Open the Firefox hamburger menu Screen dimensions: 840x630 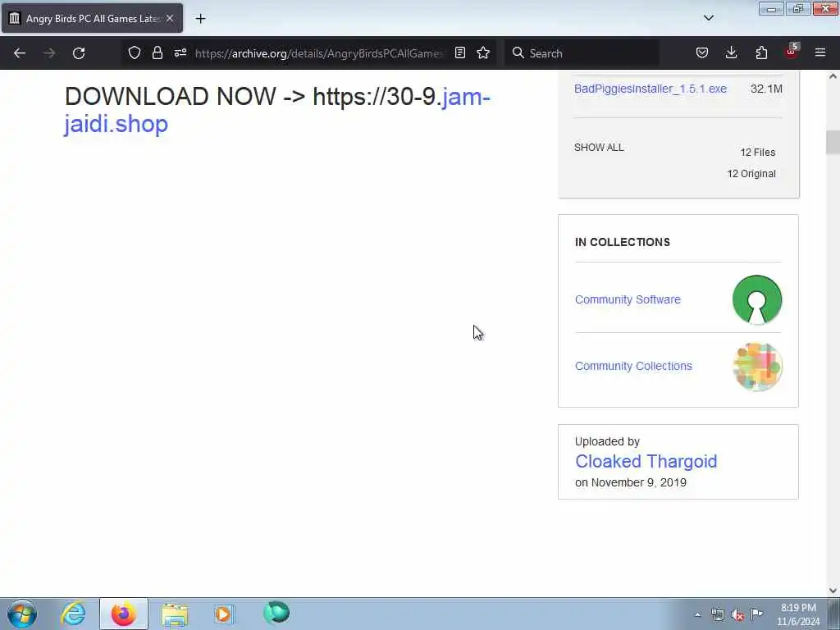tap(820, 52)
